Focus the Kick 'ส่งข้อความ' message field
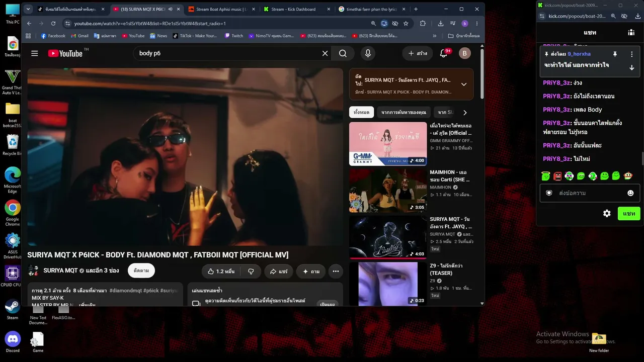This screenshot has width=644, height=362. [x=590, y=193]
